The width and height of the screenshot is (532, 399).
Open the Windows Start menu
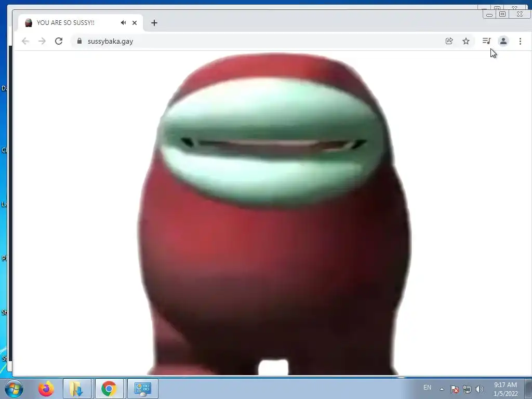click(x=14, y=389)
